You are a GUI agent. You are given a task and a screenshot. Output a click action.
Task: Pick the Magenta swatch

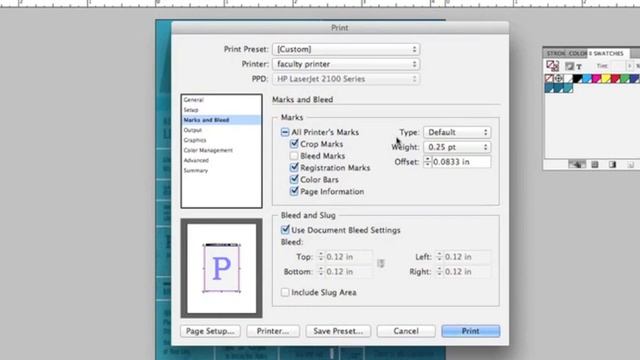click(596, 78)
